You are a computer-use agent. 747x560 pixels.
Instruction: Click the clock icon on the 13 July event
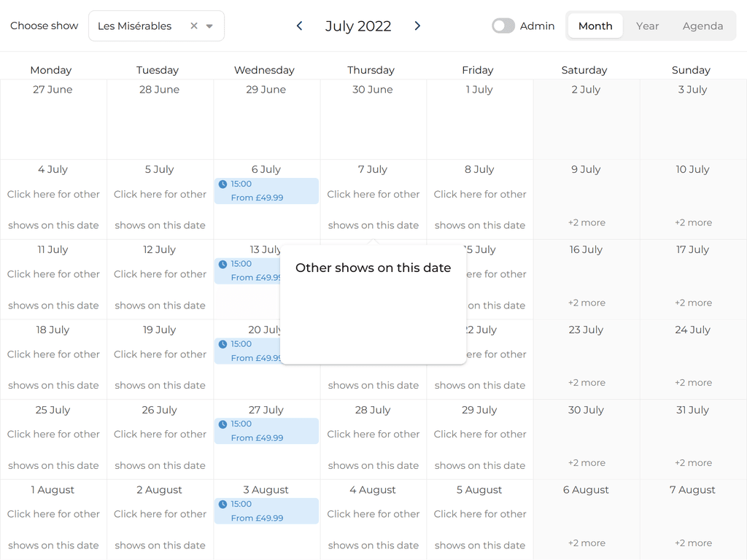pos(221,262)
